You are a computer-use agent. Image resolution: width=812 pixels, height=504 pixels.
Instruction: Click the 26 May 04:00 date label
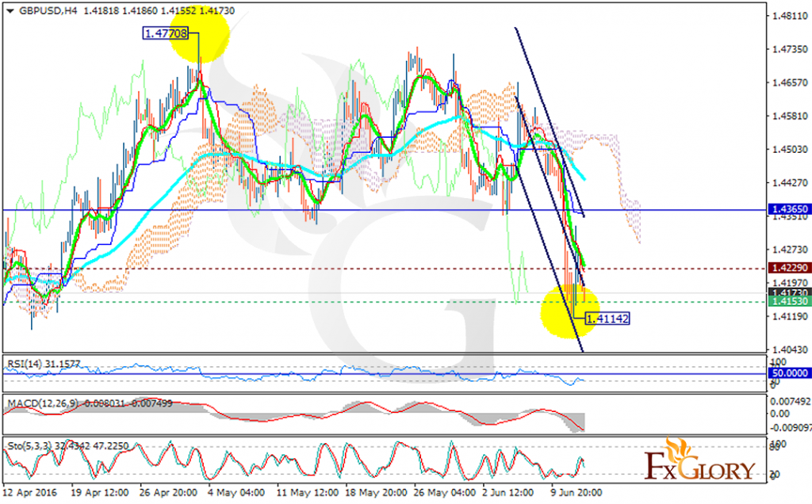coord(444,493)
